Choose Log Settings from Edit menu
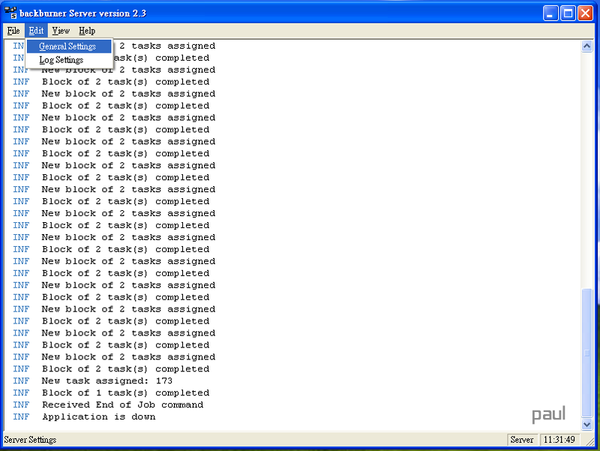This screenshot has height=451, width=600. click(69, 60)
